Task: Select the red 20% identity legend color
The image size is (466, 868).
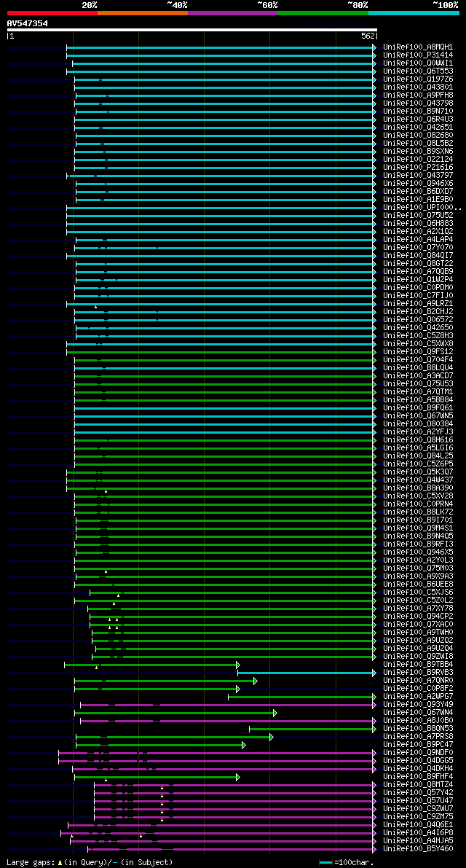Action: pos(52,12)
